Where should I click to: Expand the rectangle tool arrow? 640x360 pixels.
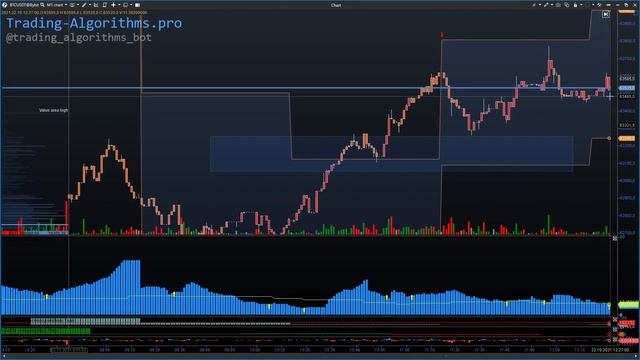coord(131,5)
